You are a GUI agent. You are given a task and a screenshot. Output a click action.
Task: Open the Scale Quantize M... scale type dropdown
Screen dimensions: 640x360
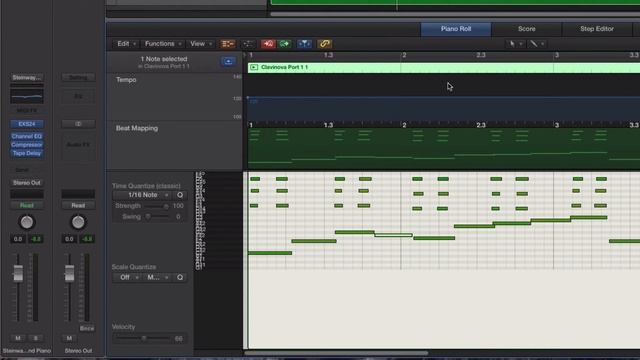click(158, 277)
